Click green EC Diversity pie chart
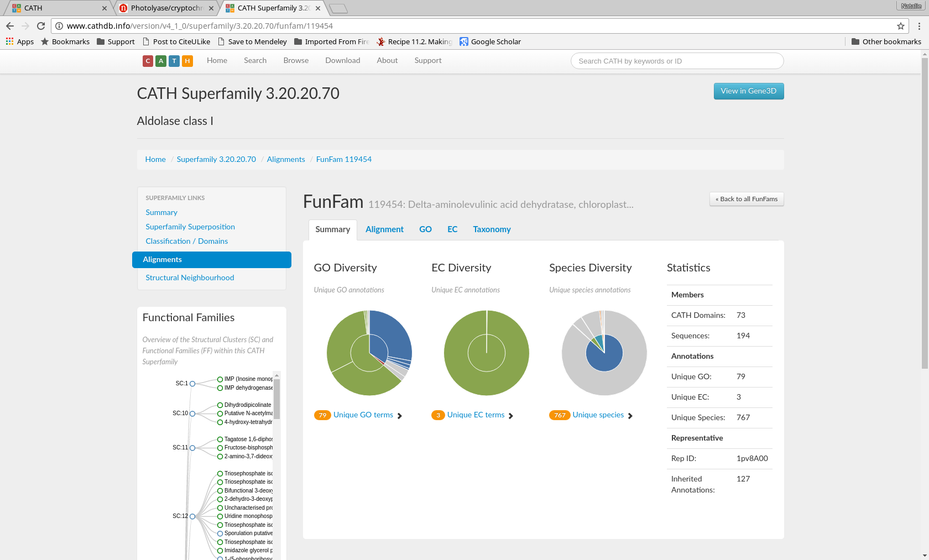The width and height of the screenshot is (929, 560). point(487,353)
